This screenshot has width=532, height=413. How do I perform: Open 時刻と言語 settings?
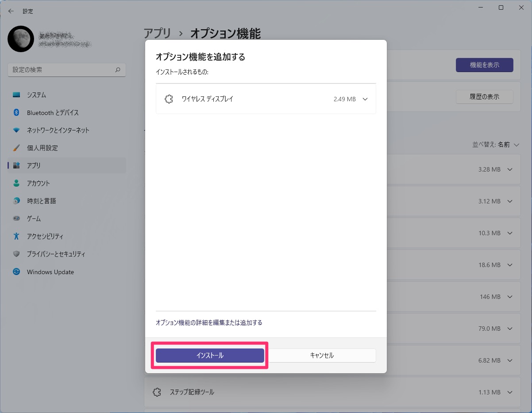click(67, 201)
